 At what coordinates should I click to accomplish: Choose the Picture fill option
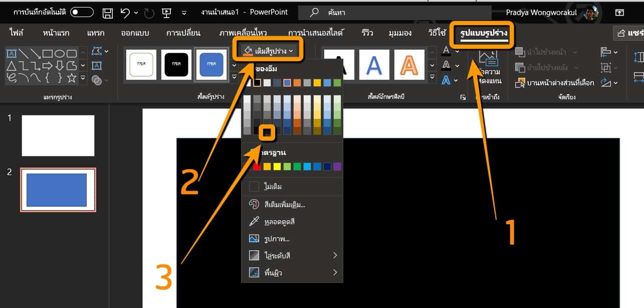click(x=292, y=239)
